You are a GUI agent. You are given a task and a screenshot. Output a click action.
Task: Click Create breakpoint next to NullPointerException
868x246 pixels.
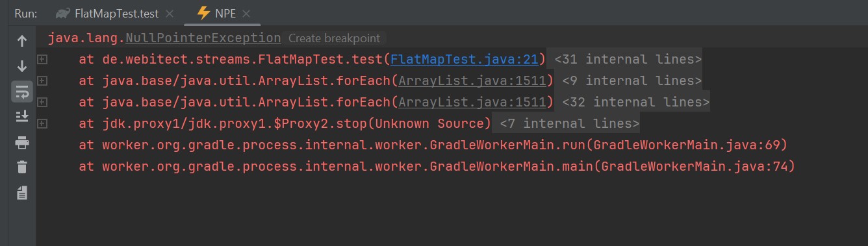click(335, 38)
